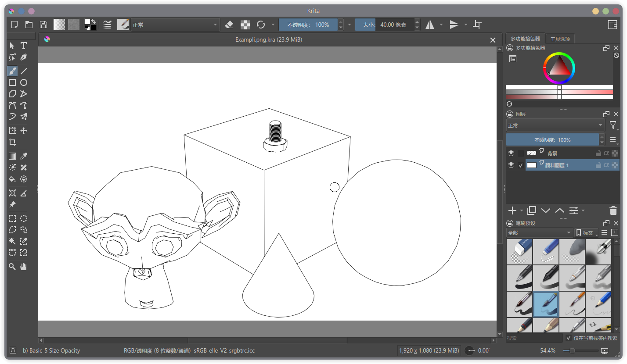Image resolution: width=627 pixels, height=364 pixels.
Task: Create a new document from toolbar
Action: pos(14,25)
